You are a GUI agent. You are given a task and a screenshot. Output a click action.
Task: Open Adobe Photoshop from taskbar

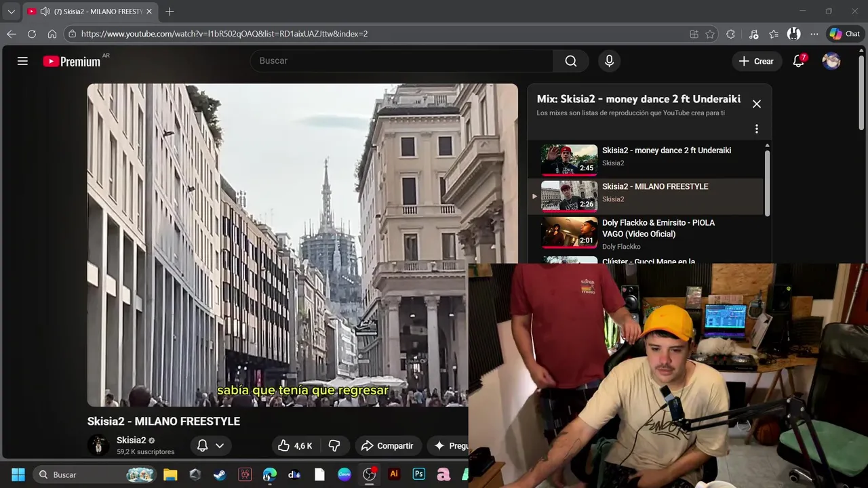(x=418, y=474)
